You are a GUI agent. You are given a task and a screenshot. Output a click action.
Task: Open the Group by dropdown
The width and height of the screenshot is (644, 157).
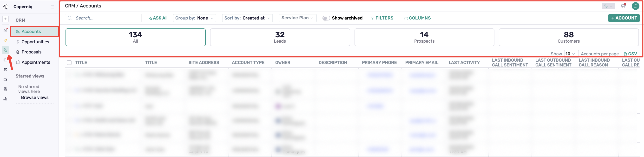pos(194,18)
